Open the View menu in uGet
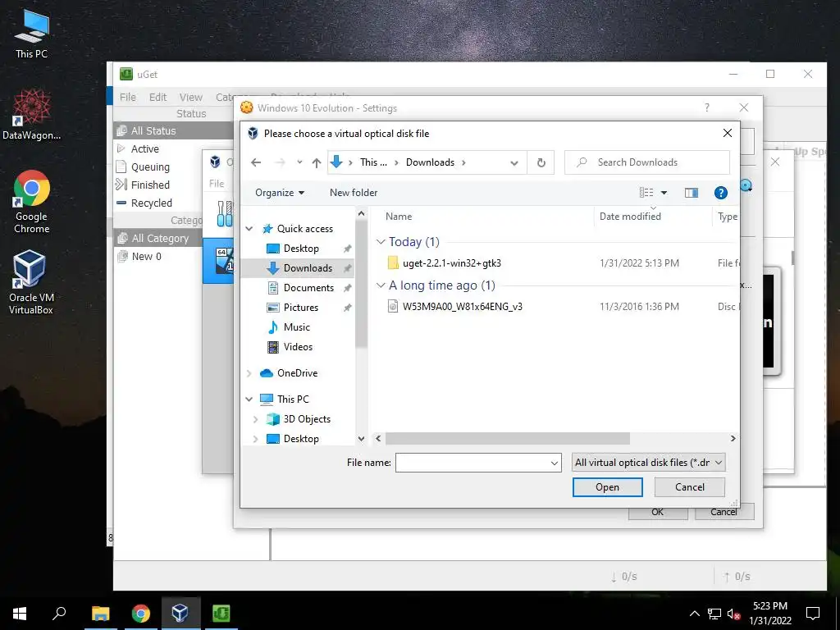This screenshot has width=840, height=630. click(x=190, y=97)
